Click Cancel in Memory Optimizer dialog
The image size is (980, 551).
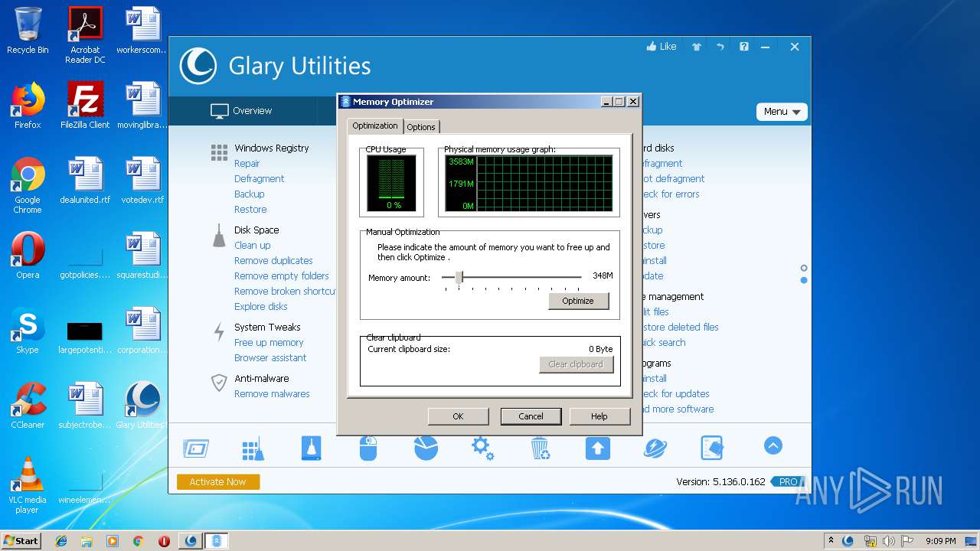pyautogui.click(x=531, y=416)
